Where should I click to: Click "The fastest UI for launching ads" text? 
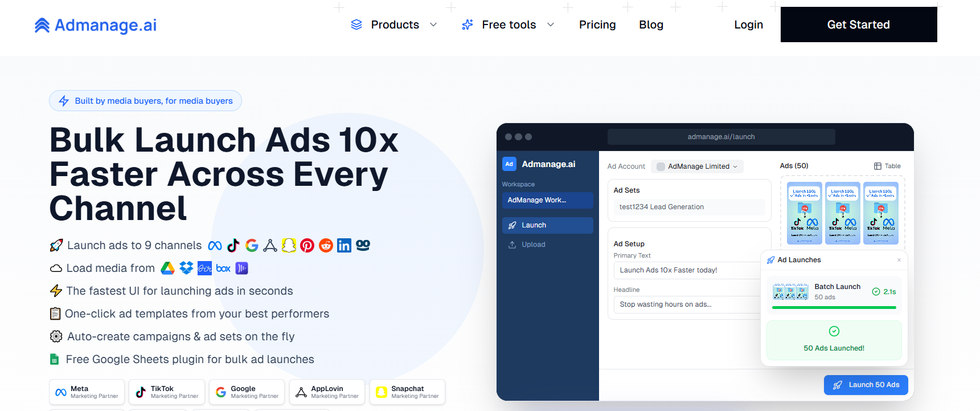[180, 291]
